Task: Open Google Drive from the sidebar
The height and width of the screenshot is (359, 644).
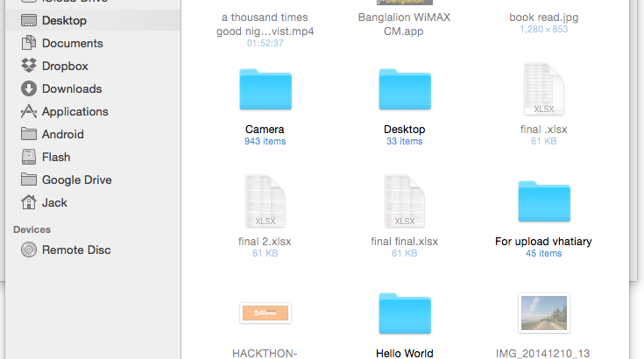Action: click(x=76, y=179)
